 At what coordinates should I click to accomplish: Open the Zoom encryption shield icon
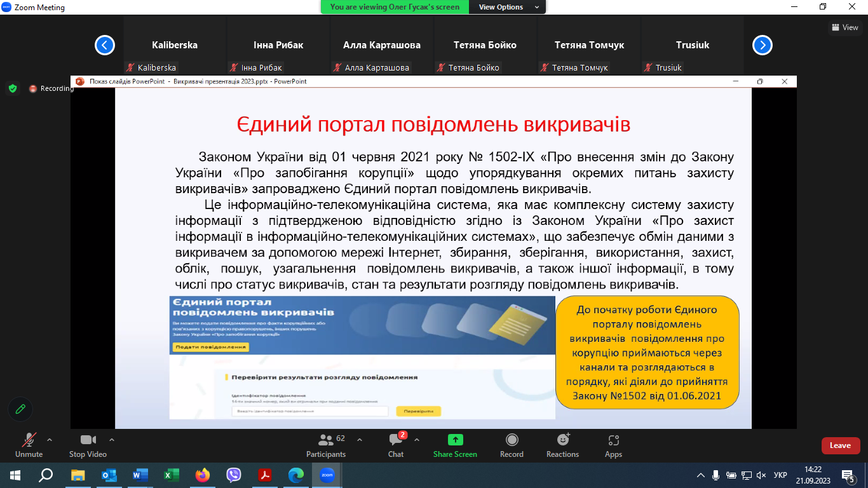point(13,88)
